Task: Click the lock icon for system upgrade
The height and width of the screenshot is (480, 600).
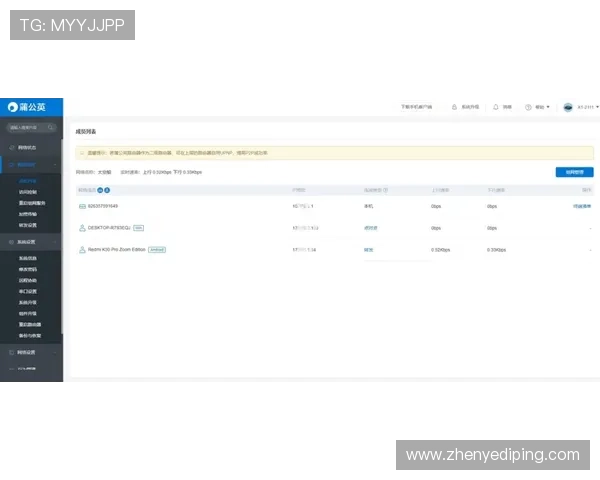Action: (455, 106)
